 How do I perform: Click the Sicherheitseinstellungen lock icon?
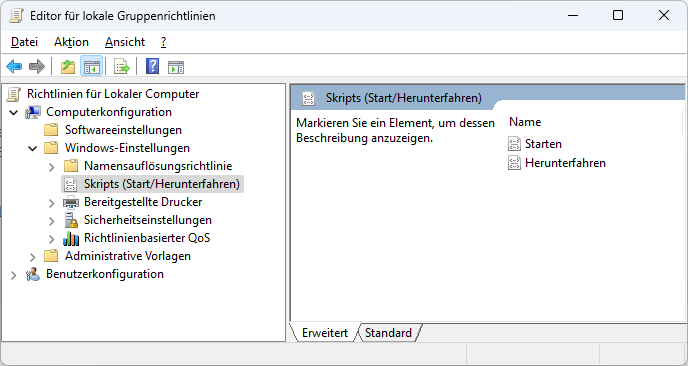71,220
